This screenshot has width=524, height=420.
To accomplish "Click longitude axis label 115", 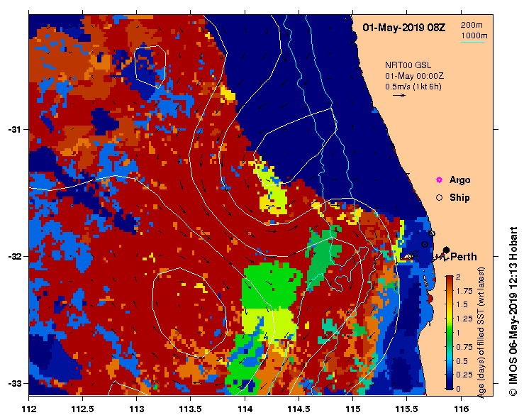I will coord(352,409).
